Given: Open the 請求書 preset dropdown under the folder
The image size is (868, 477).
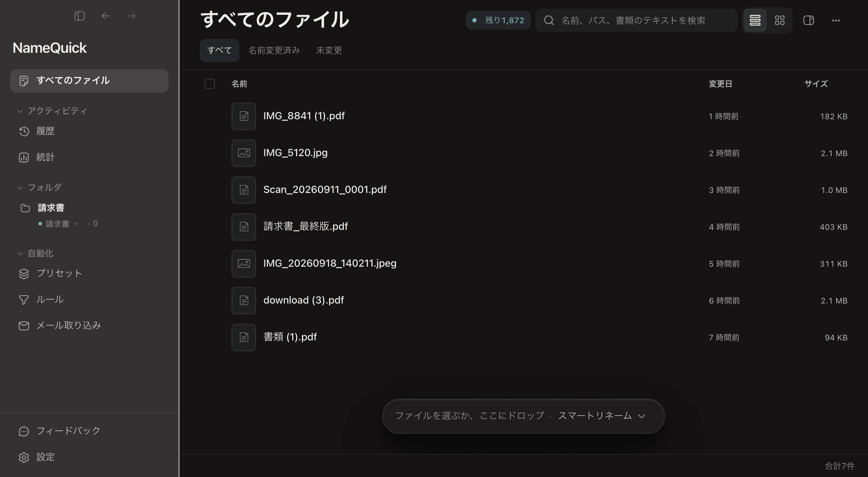Looking at the screenshot, I should tap(62, 224).
